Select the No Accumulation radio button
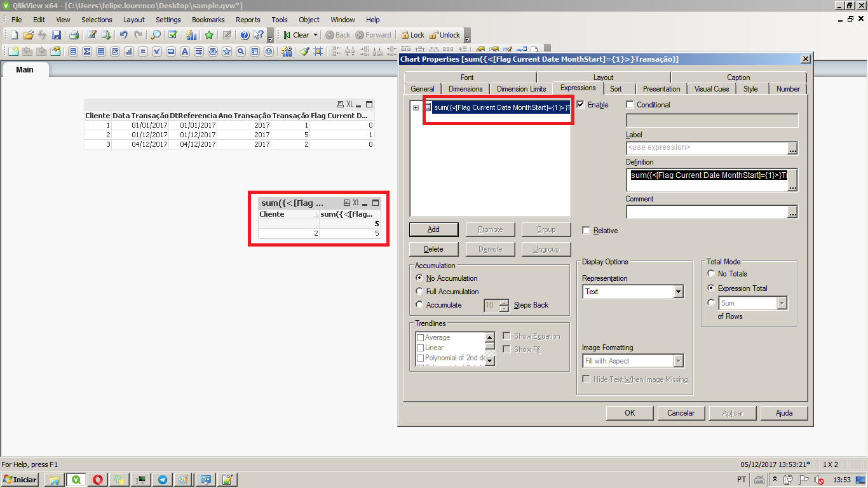This screenshot has width=868, height=488. pyautogui.click(x=419, y=278)
